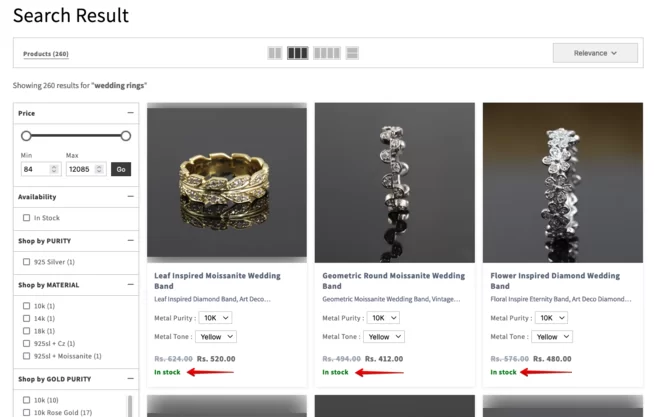Screen dimensions: 654x417
Task: Click the Rs. 412.00 price text
Action: pos(384,359)
